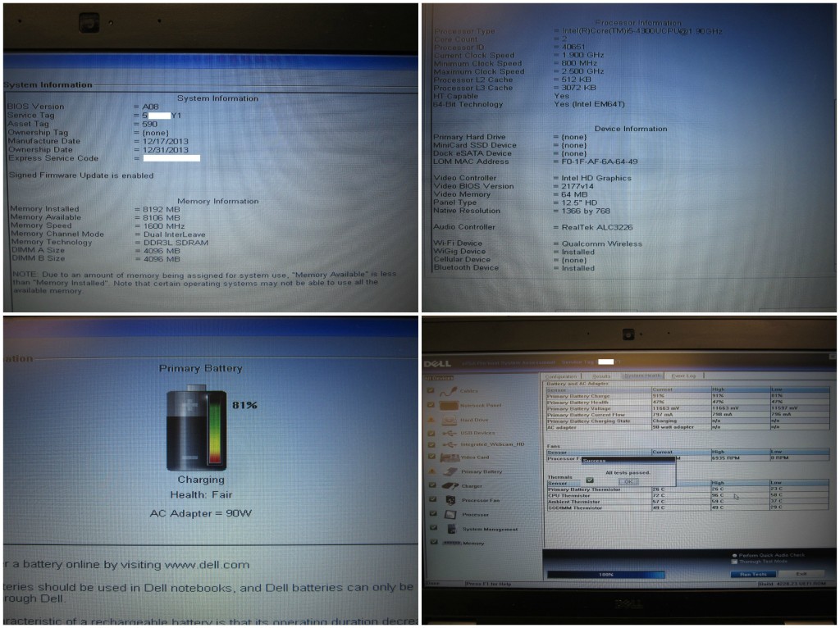
Task: Toggle the Processor Fan checkbox
Action: tap(432, 499)
